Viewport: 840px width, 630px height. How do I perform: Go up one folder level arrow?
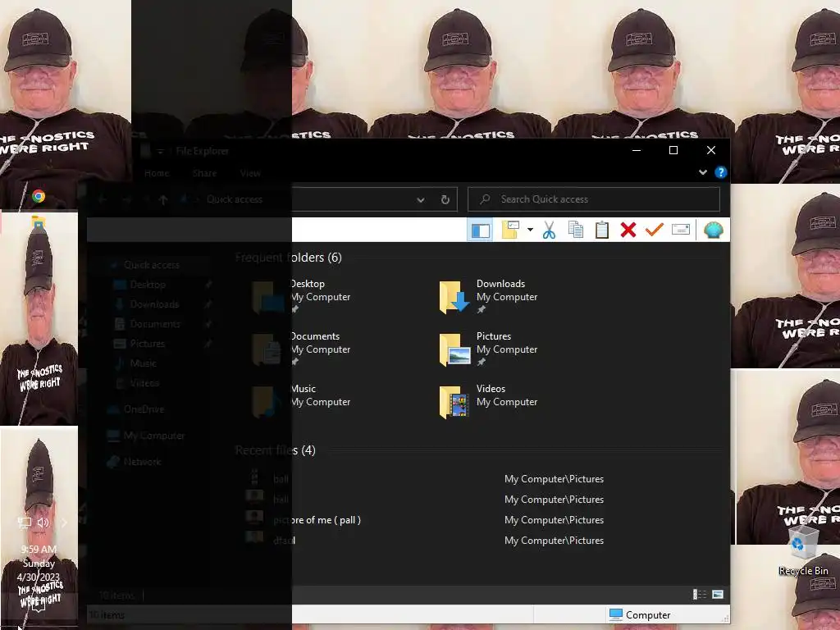click(163, 200)
